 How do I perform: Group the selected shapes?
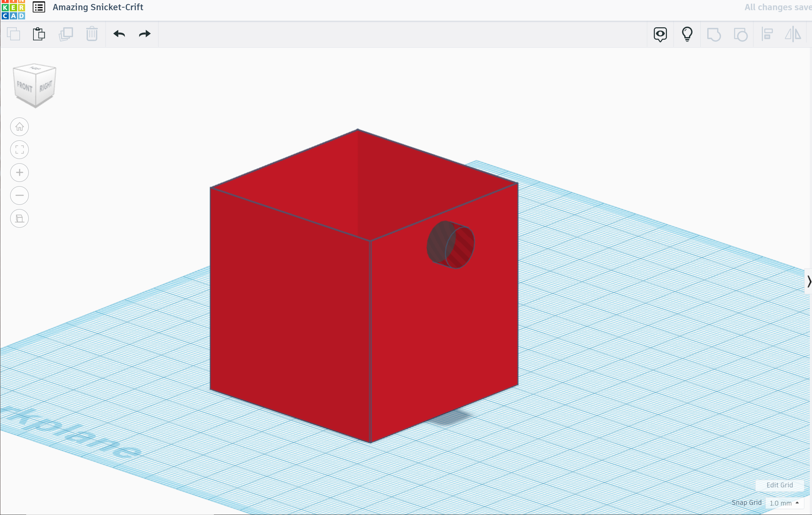(x=714, y=34)
